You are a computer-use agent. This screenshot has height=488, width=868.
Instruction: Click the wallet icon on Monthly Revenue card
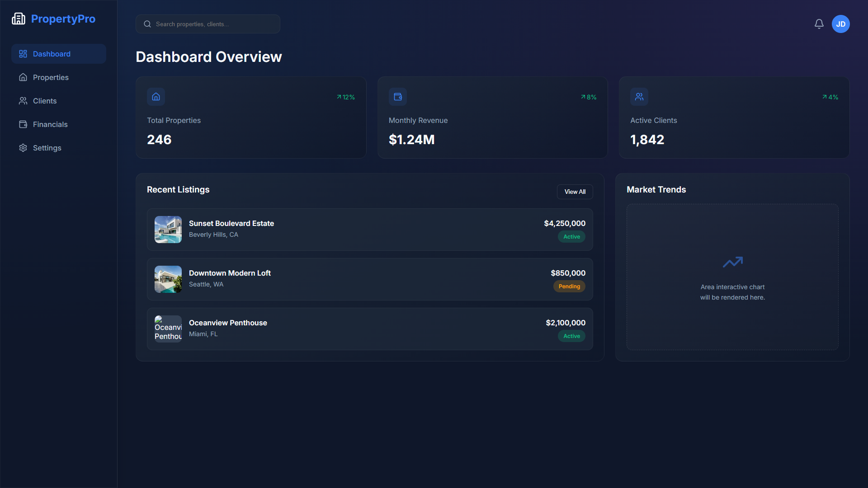[398, 96]
